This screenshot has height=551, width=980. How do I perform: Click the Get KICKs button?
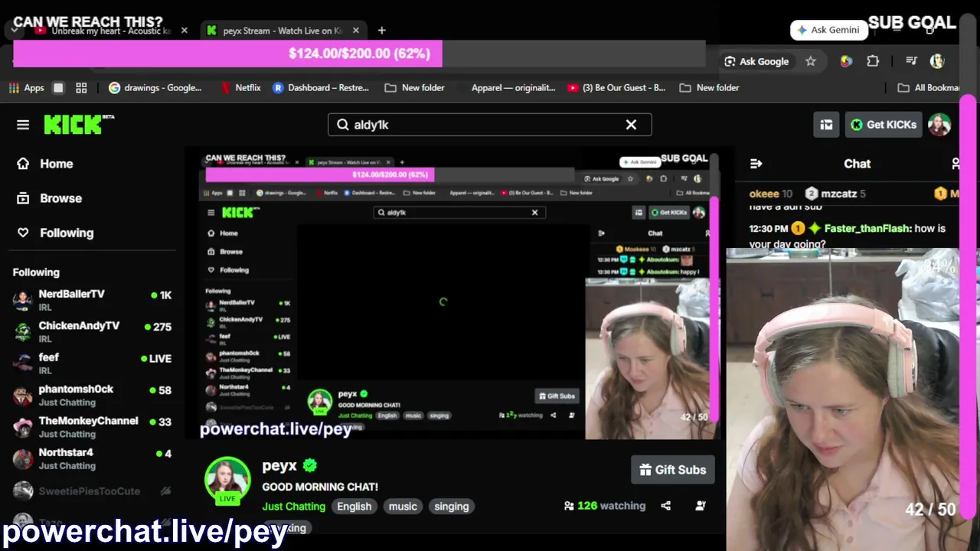point(884,125)
